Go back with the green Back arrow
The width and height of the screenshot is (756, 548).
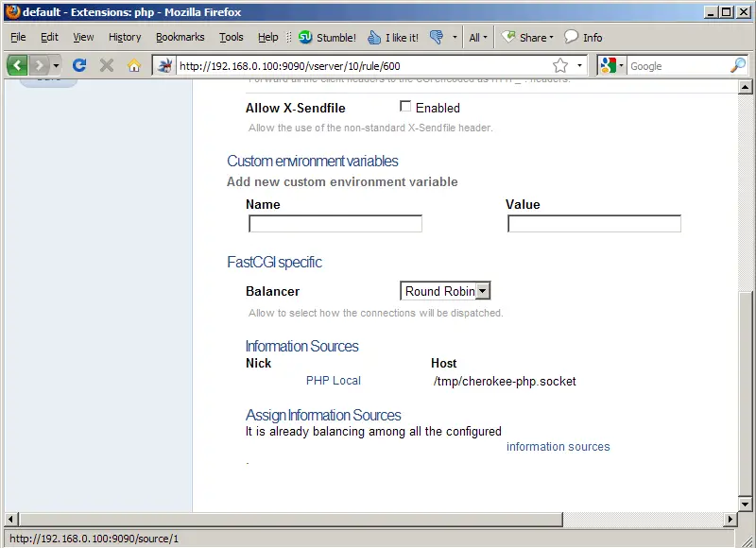17,65
